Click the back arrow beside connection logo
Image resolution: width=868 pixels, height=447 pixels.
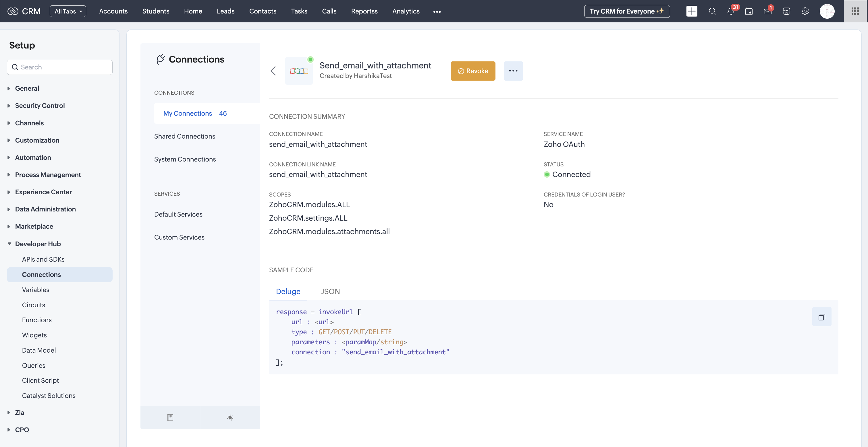273,71
